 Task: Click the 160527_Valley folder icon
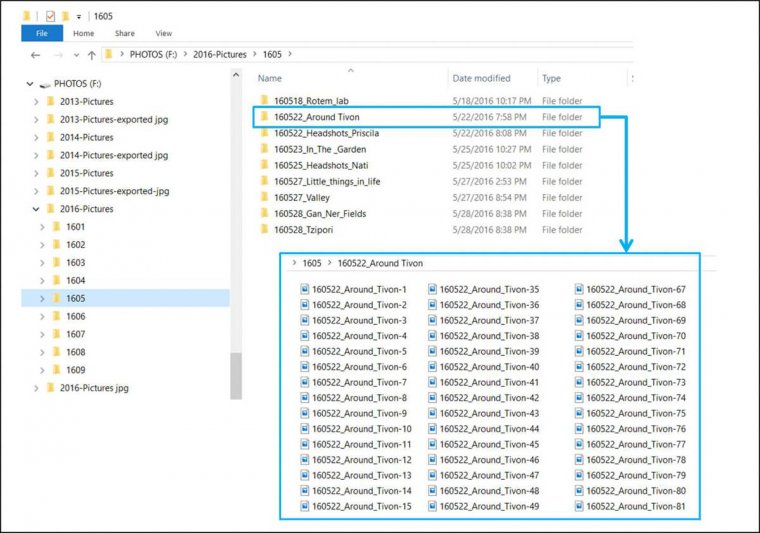[x=264, y=197]
